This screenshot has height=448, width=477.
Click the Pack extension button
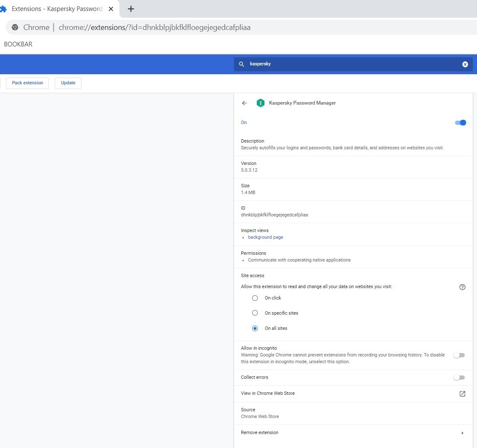click(27, 83)
